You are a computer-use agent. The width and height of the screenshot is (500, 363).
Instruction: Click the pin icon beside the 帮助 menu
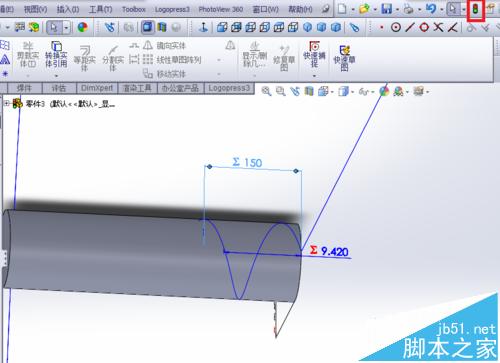325,9
